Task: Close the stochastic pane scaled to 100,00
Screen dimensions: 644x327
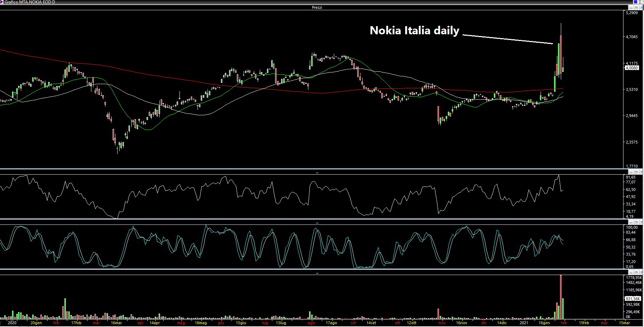Action: click(641, 222)
